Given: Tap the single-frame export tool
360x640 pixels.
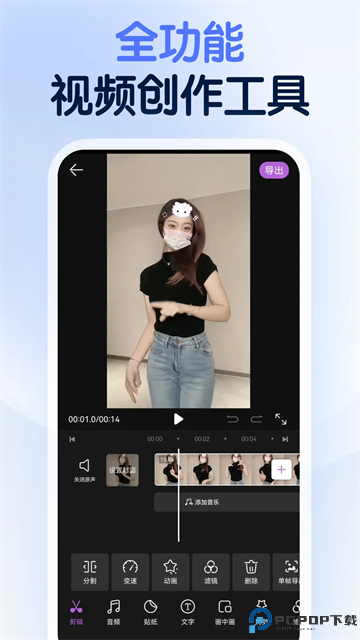Looking at the screenshot, I should pos(286,572).
